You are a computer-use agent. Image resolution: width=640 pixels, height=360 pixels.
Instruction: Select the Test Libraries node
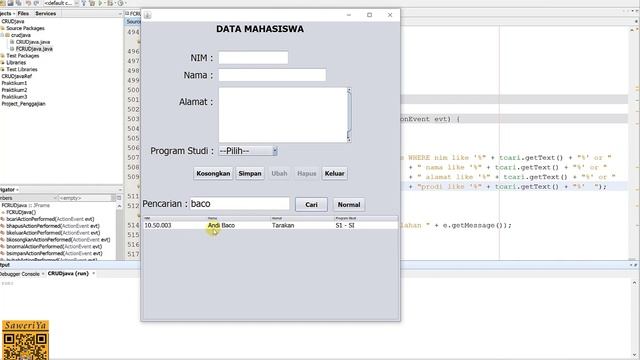coord(22,69)
